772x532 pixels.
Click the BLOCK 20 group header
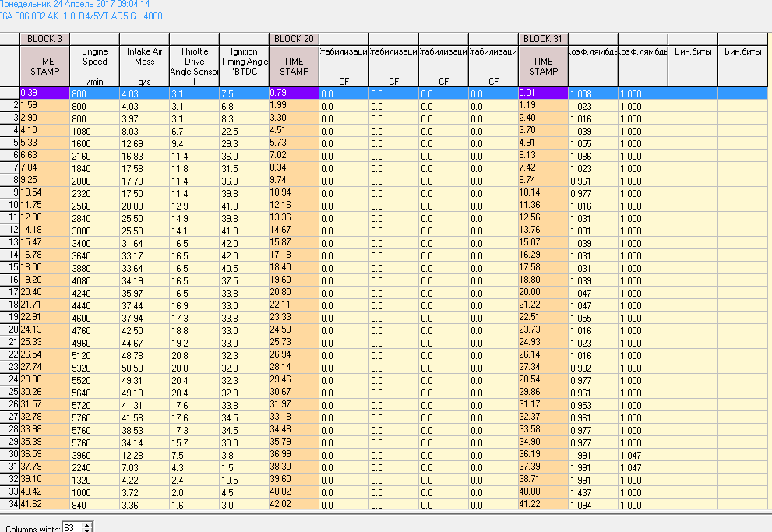click(294, 39)
